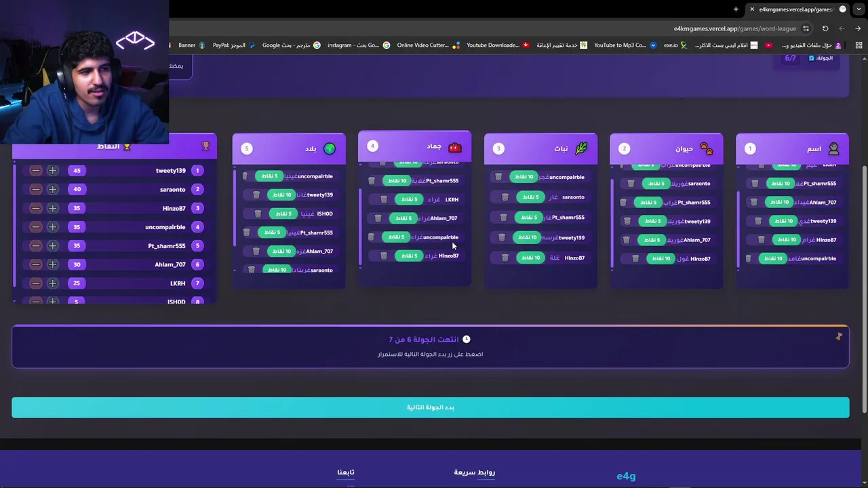
Task: Delete Ahlam_707's answer in the اسم column
Action: [753, 202]
